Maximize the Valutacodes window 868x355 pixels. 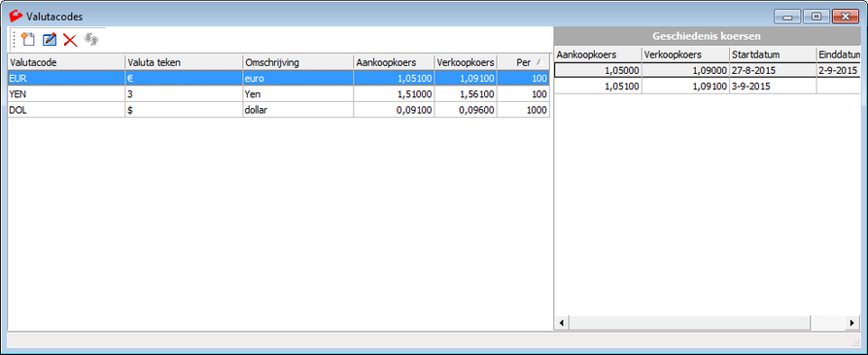(x=816, y=17)
